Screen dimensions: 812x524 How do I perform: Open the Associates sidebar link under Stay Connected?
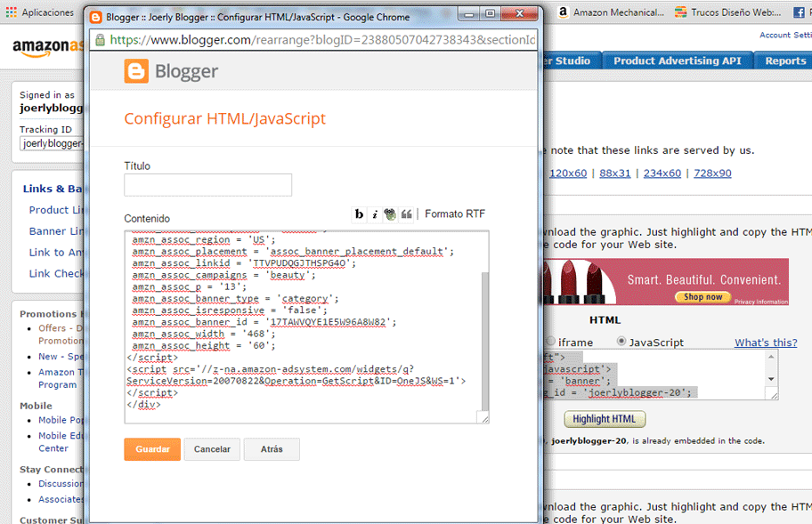click(x=61, y=499)
